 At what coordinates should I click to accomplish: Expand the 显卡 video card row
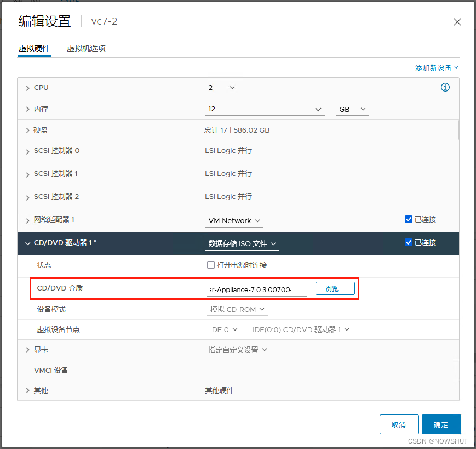point(27,350)
